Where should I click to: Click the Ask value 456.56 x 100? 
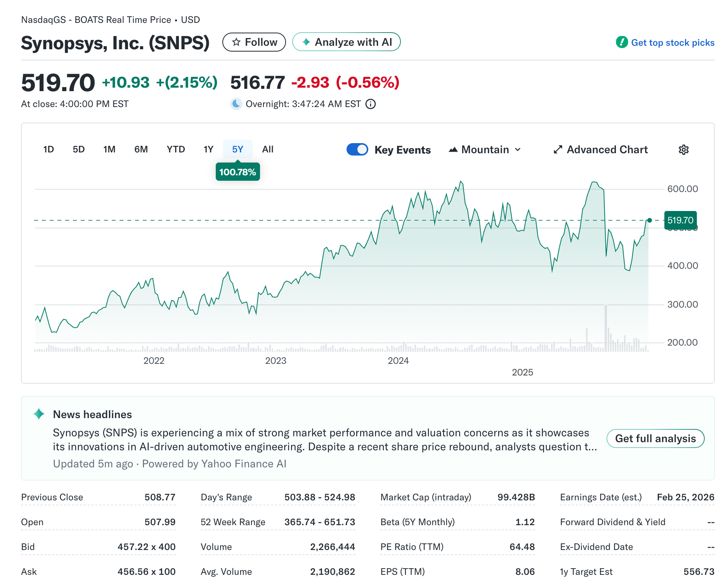point(146,572)
